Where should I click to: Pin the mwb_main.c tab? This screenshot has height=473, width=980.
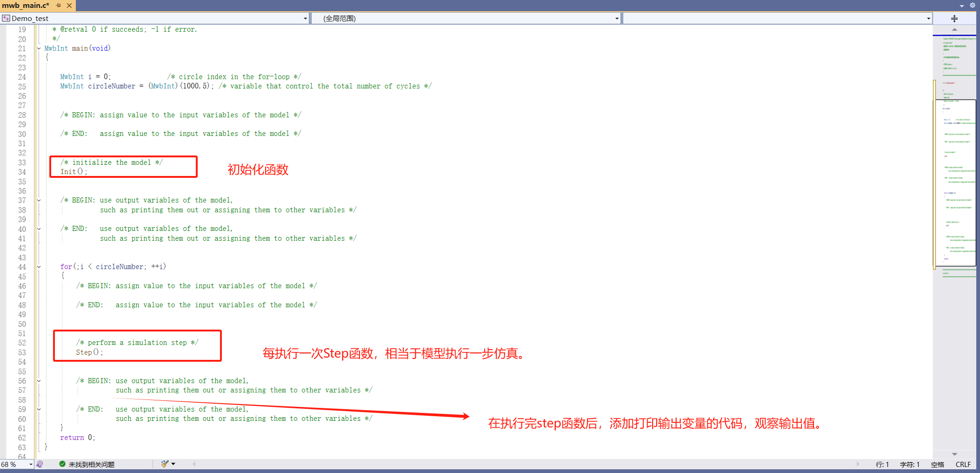pyautogui.click(x=59, y=5)
